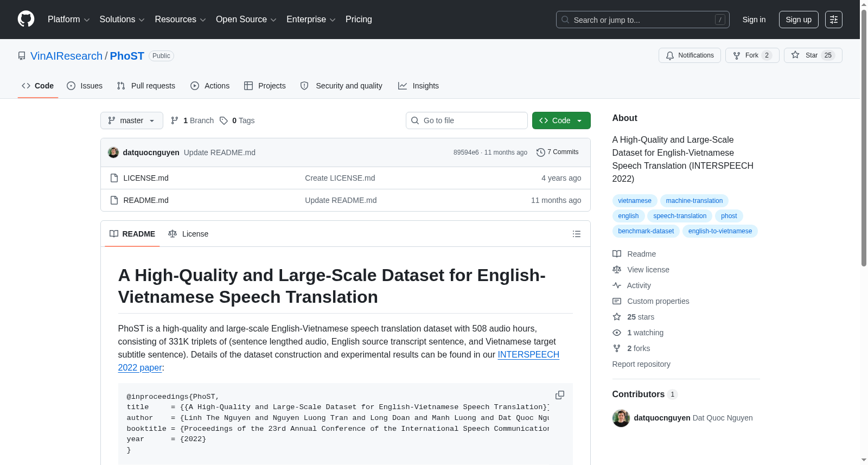Expand the Platform menu
The image size is (868, 465).
(x=68, y=20)
